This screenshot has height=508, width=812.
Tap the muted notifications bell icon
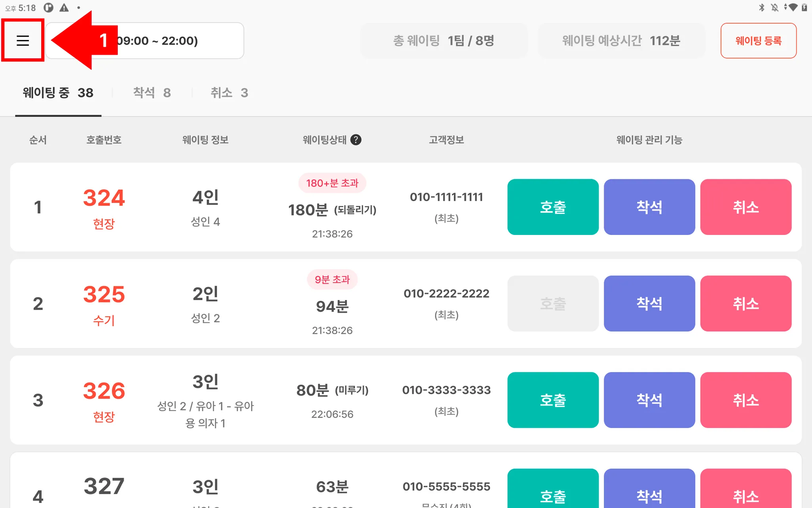[x=774, y=8]
